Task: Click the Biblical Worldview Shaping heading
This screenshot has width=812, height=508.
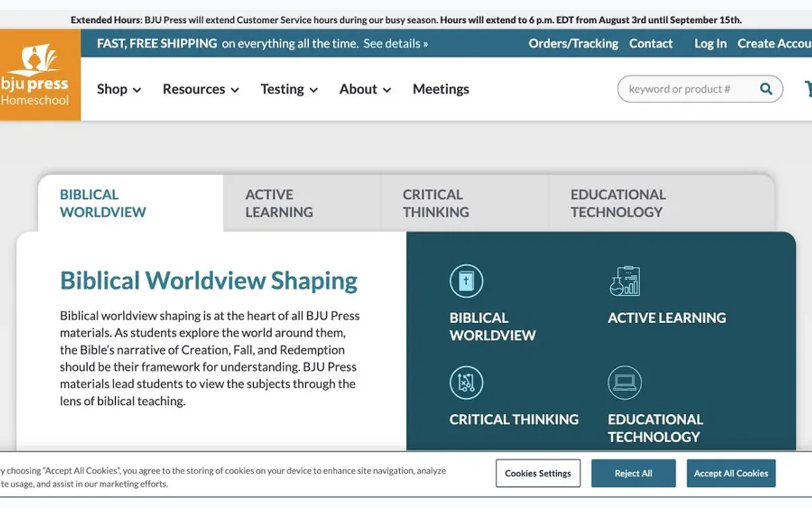Action: tap(208, 280)
